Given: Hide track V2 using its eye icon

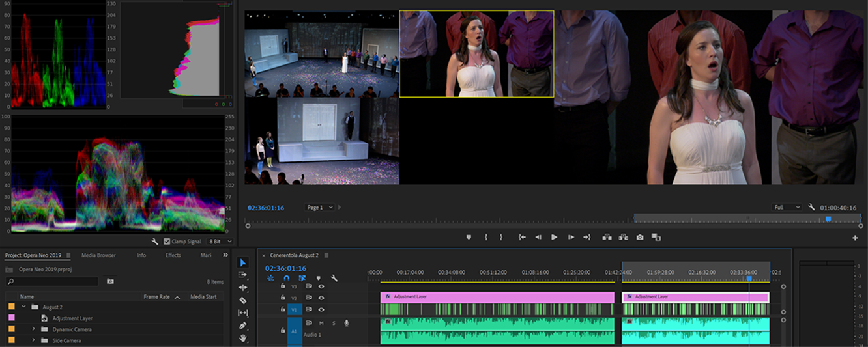Looking at the screenshot, I should 321,298.
